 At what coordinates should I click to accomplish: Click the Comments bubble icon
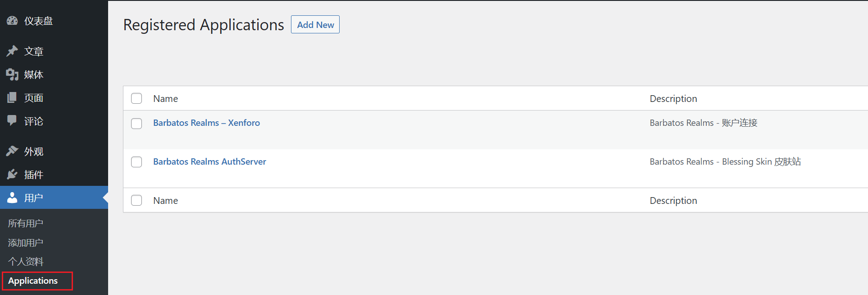[x=12, y=120]
